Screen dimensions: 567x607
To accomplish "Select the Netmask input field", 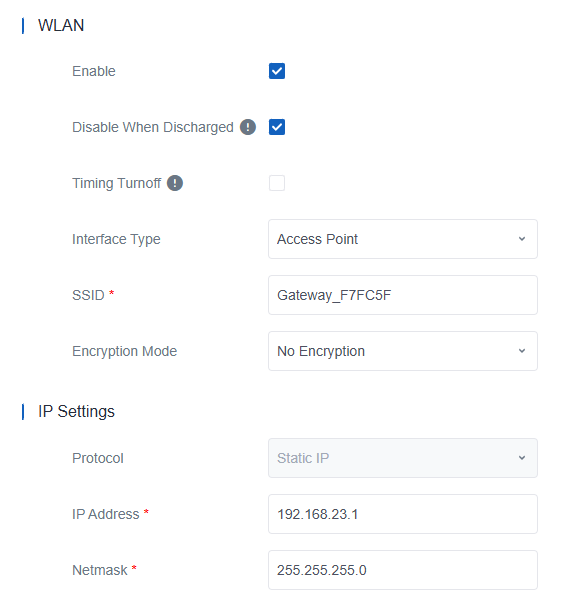I will click(x=403, y=570).
